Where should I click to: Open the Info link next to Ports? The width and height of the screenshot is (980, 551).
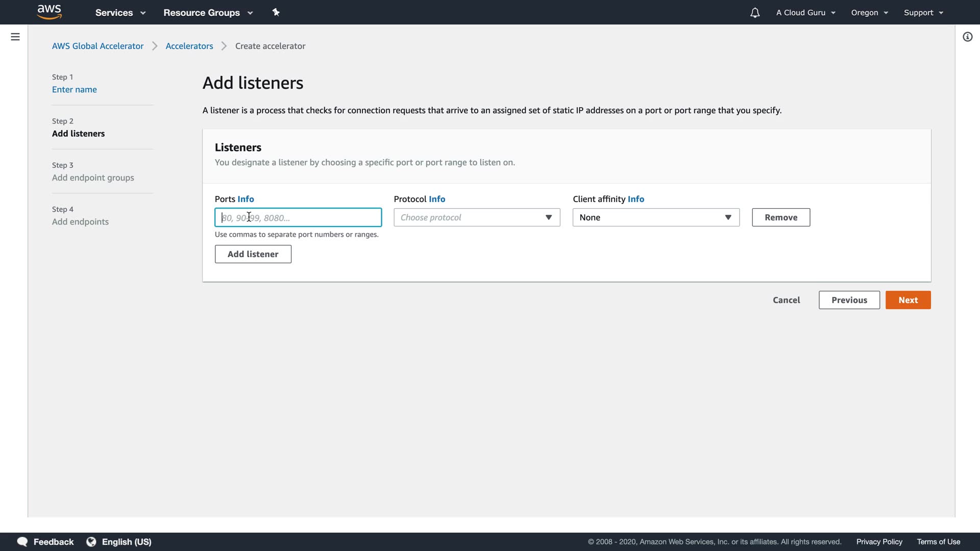246,199
